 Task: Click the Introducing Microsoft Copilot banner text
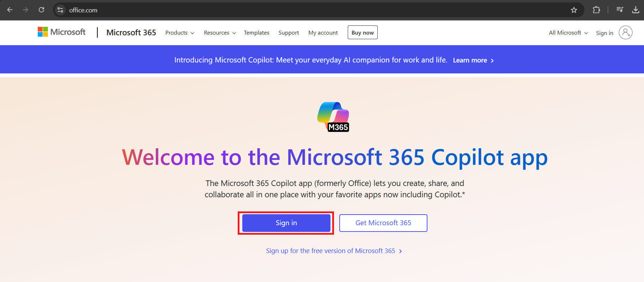[x=311, y=60]
